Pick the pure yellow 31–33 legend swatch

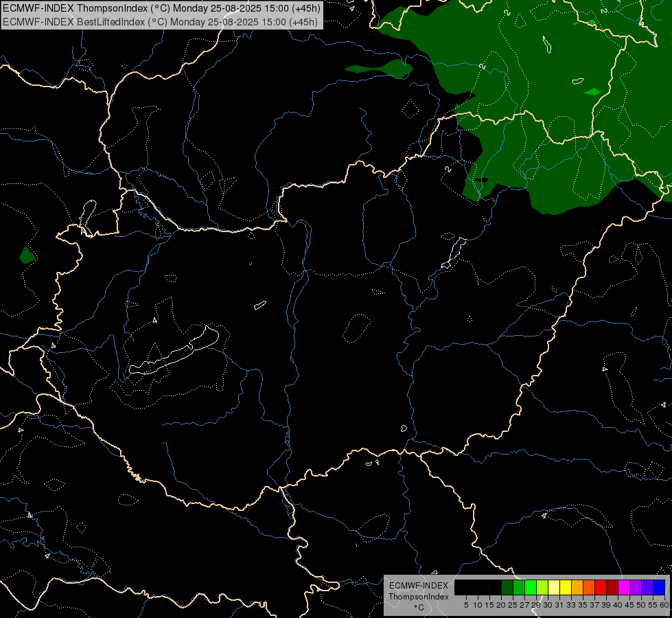[x=566, y=587]
